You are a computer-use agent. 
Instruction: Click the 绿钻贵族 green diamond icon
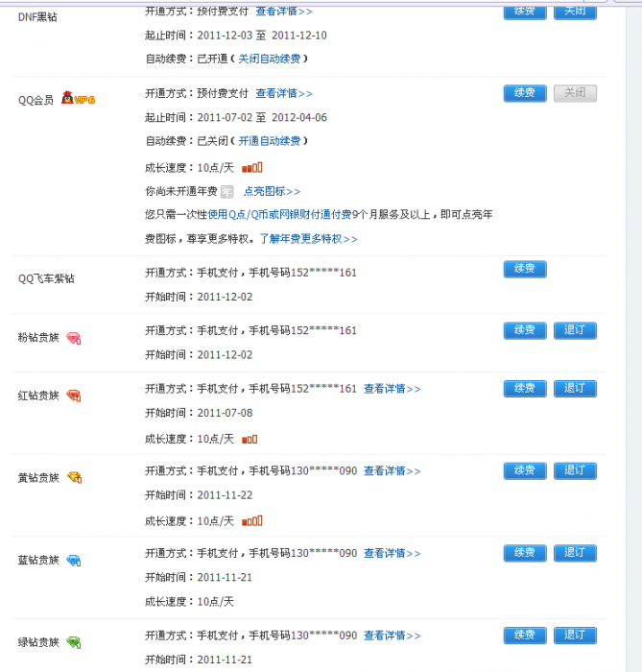[74, 642]
